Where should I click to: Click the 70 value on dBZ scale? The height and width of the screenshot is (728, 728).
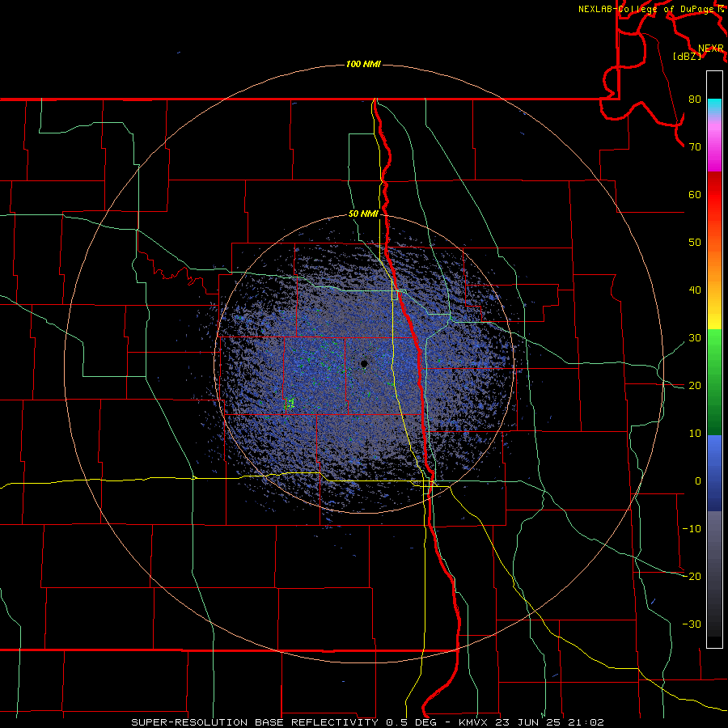695,147
